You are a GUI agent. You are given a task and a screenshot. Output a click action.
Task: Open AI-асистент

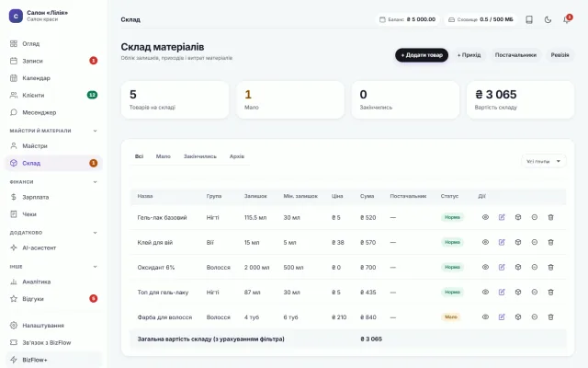53,247
